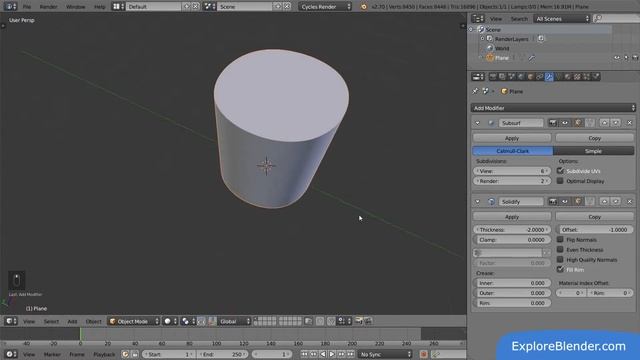Toggle Solidify edit mode display icon
The image size is (640, 360).
coord(578,202)
